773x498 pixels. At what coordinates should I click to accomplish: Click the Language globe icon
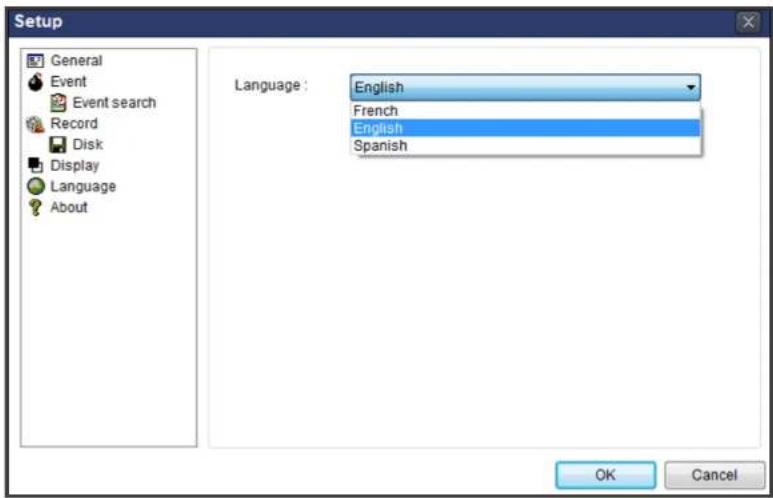pyautogui.click(x=35, y=186)
